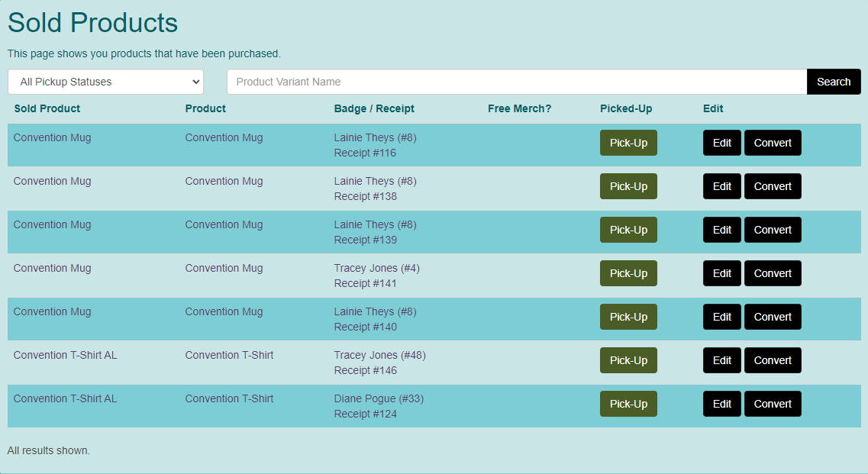868x474 pixels.
Task: Click the Product column header
Action: (205, 108)
